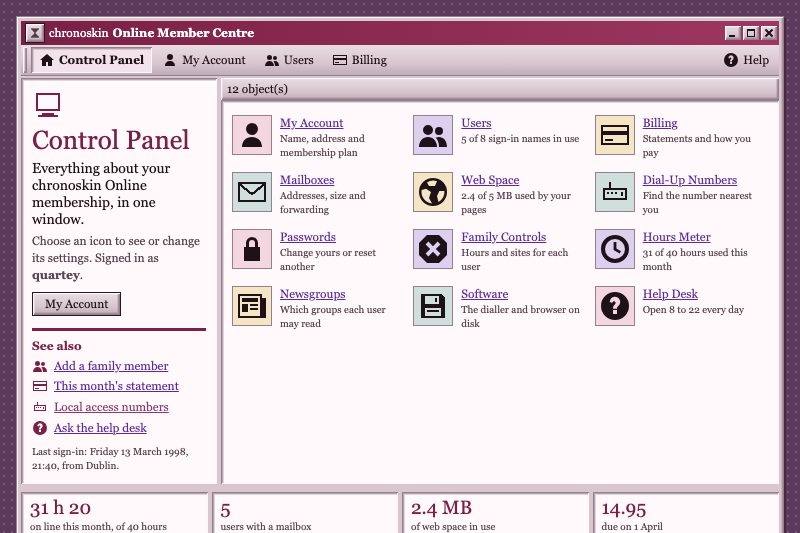Follow the Mailboxes link
800x533 pixels.
coord(307,180)
